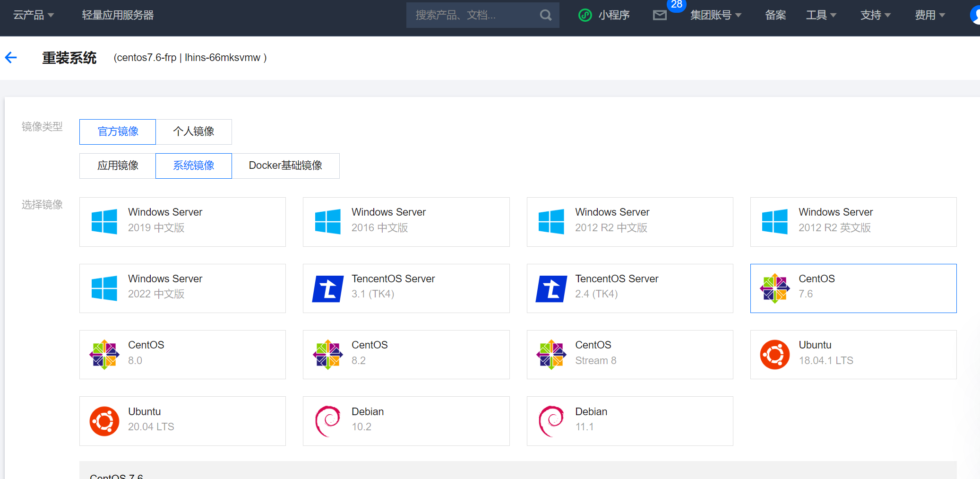Click the Windows Server 2016 logo icon

tap(328, 222)
